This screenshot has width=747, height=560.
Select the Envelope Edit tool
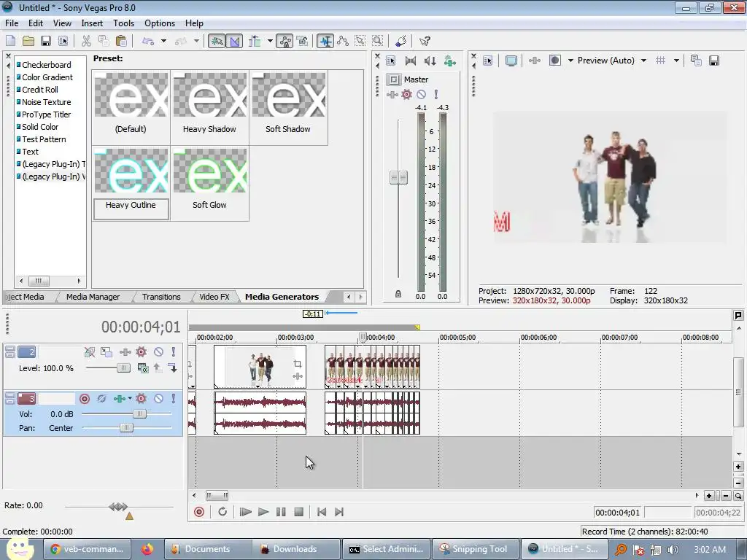(x=343, y=41)
